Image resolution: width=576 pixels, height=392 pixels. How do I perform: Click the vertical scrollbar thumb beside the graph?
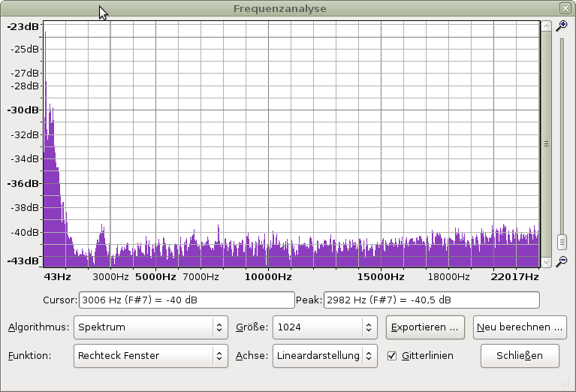click(546, 143)
